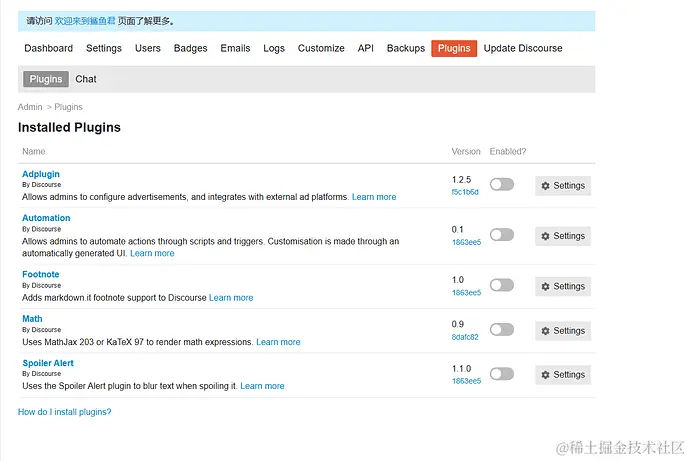Click Learn more for Math
Viewport: 690px width, 461px height.
[x=278, y=342]
